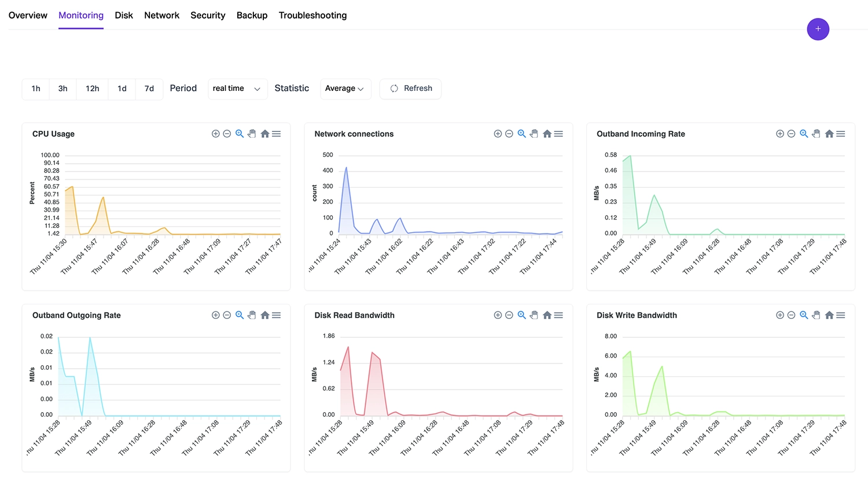Select the 1h time range
The image size is (868, 481).
pos(36,89)
